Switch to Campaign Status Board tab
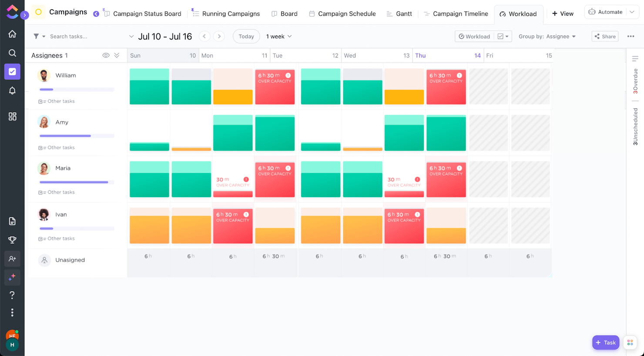Viewport: 644px width, 356px height. click(143, 14)
